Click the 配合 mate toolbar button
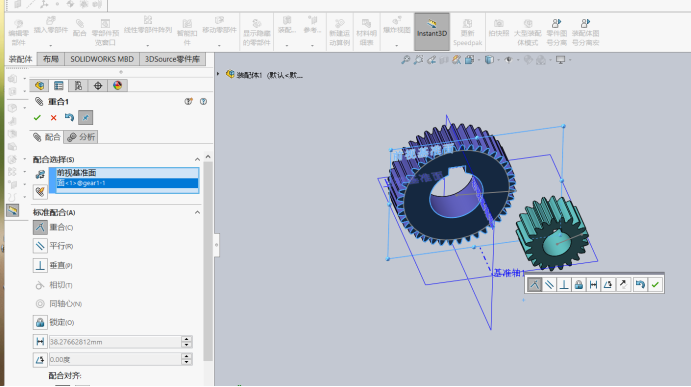The height and width of the screenshot is (387, 691). point(79,28)
